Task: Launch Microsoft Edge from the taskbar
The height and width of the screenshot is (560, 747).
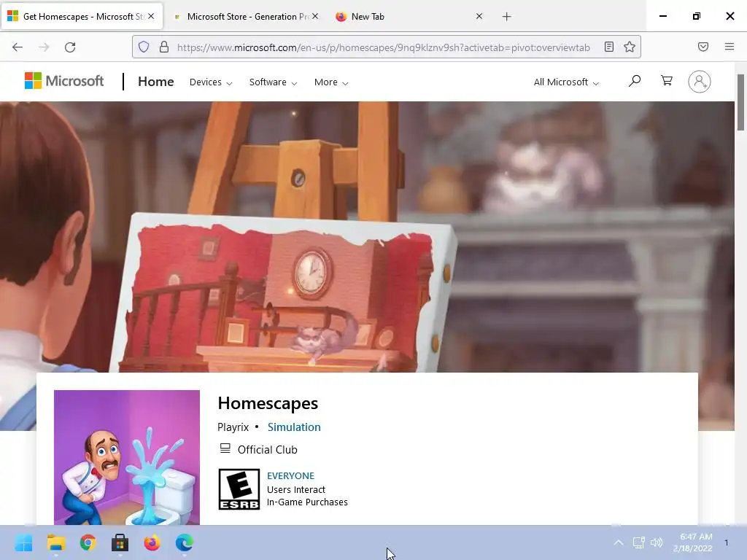Action: tap(185, 542)
